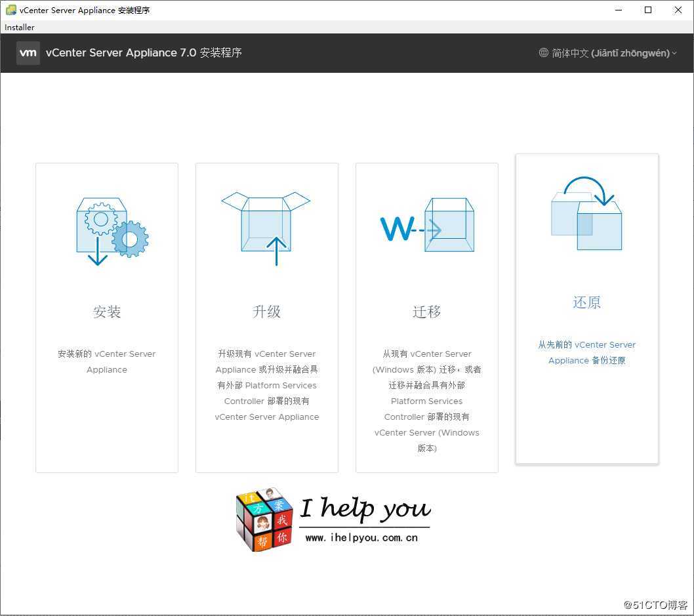Maximize the installer window

point(648,10)
